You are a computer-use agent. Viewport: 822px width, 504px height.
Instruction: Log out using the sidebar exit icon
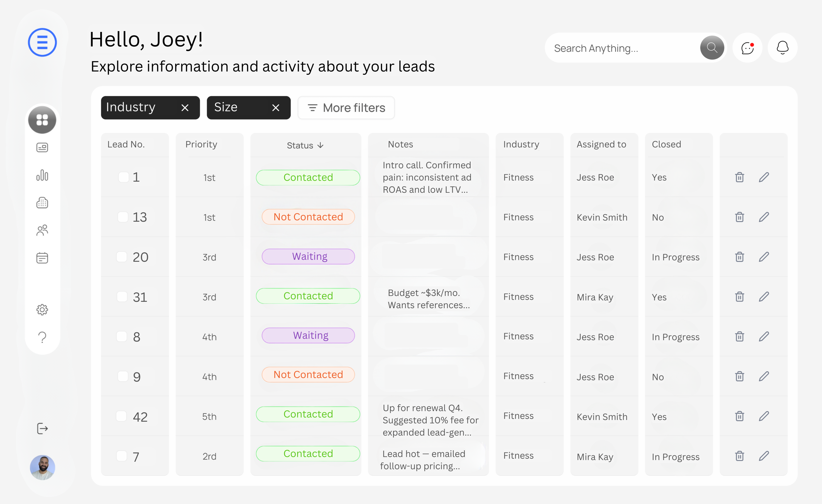(x=42, y=428)
